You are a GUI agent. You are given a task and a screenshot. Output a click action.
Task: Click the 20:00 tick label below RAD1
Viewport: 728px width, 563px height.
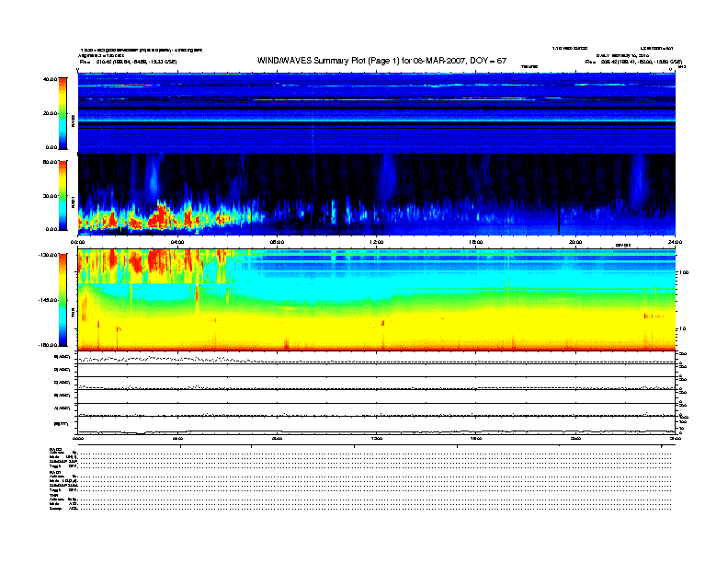(x=575, y=242)
